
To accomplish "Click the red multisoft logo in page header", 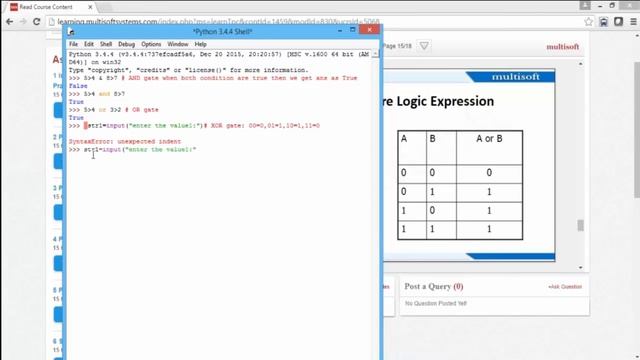I will point(562,47).
